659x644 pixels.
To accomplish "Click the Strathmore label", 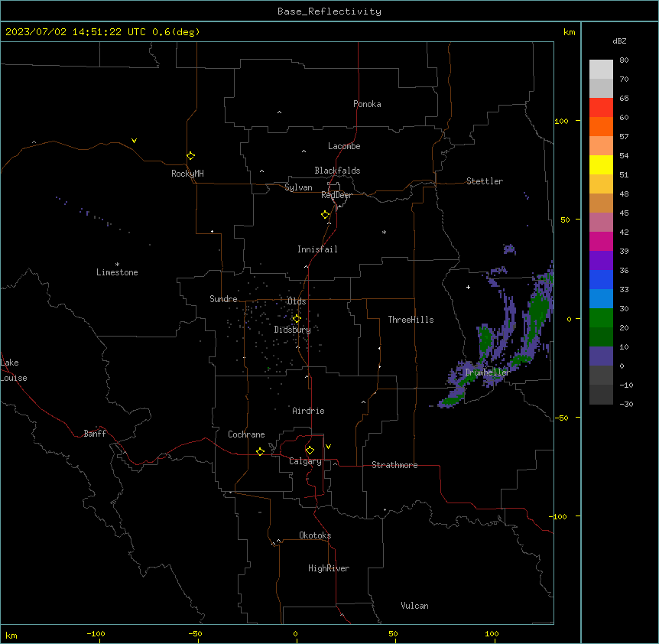I will click(394, 465).
